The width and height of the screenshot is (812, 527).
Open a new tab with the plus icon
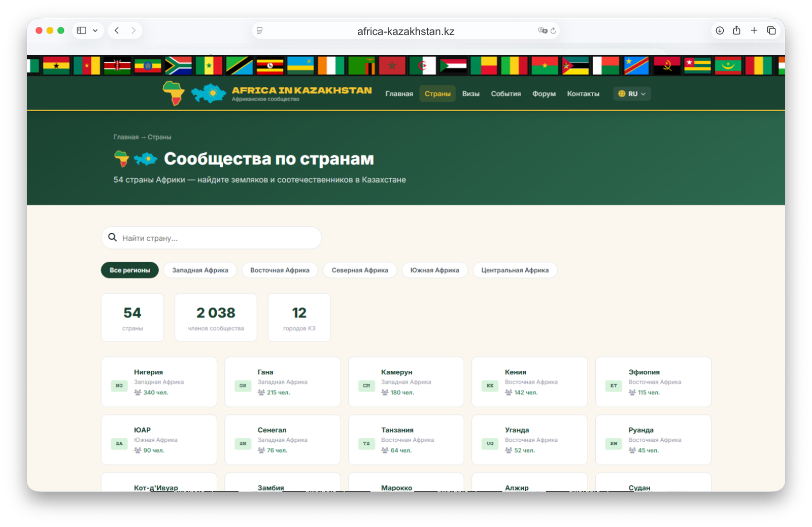754,30
